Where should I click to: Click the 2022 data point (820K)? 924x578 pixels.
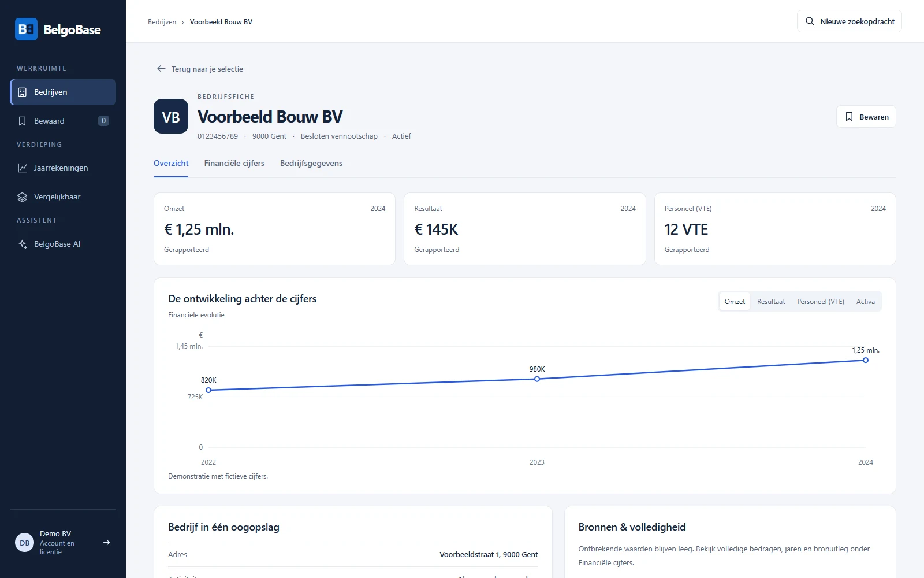[x=208, y=390]
